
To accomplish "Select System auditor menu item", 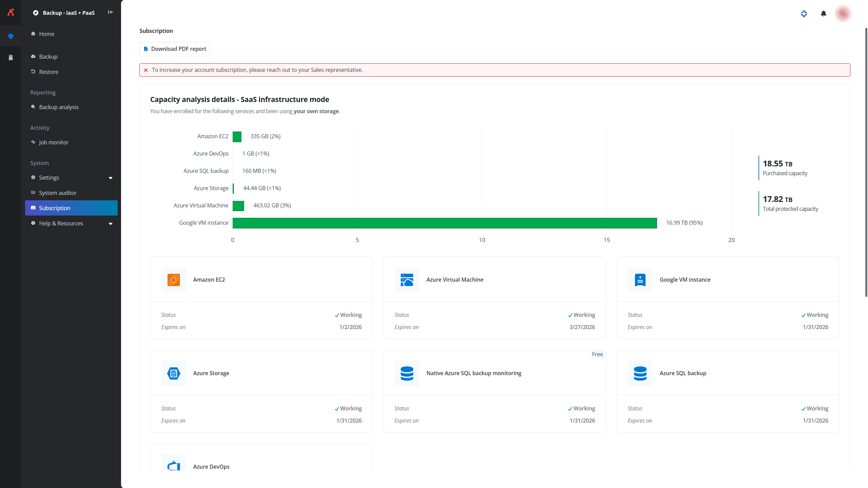I will (x=58, y=193).
